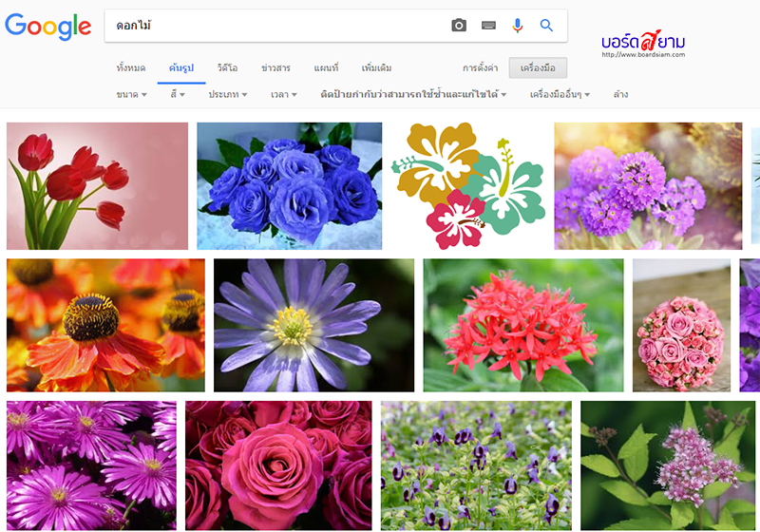This screenshot has width=760, height=532.
Task: Toggle the เครื่องมือ tools button
Action: click(x=538, y=68)
